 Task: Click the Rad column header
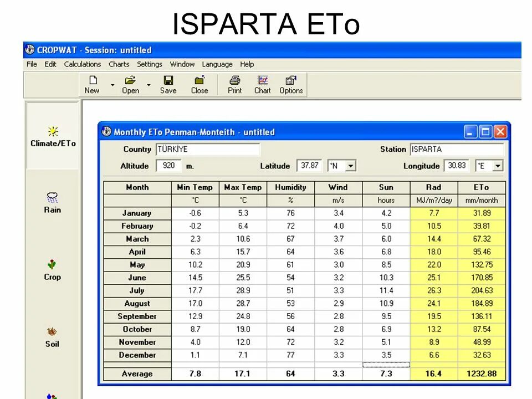point(434,187)
